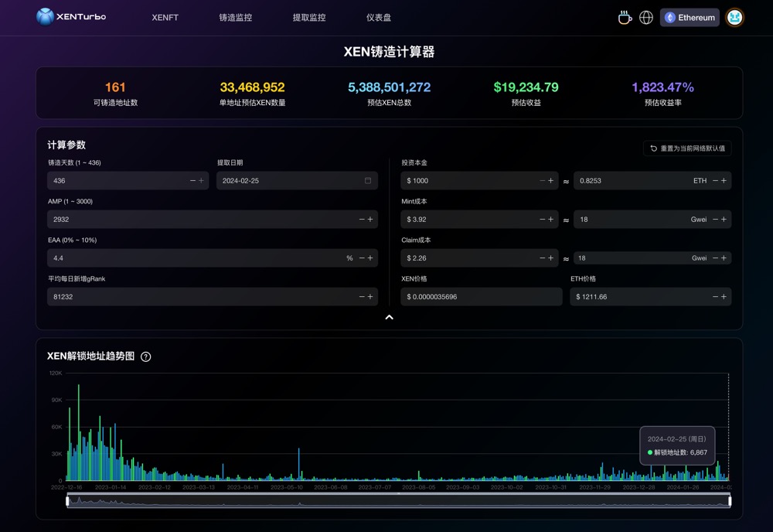Click the chart range slider mini-map track
Screen dimensions: 773x532
click(398, 501)
